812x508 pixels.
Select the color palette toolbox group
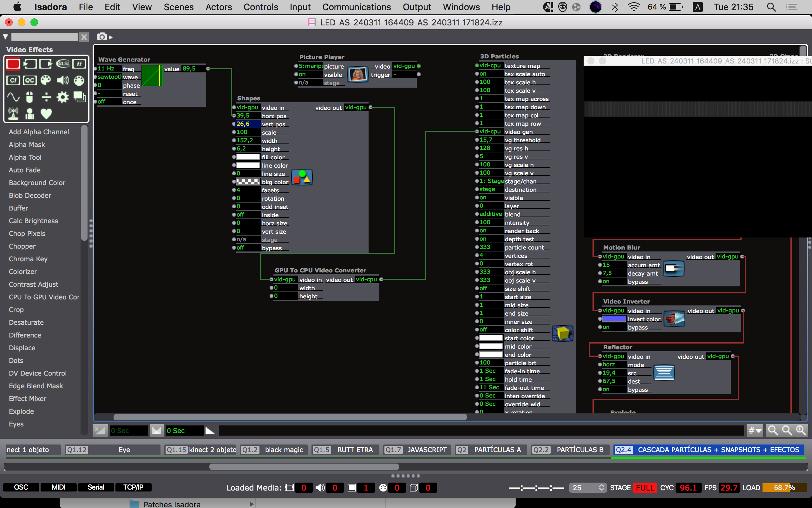[46, 80]
